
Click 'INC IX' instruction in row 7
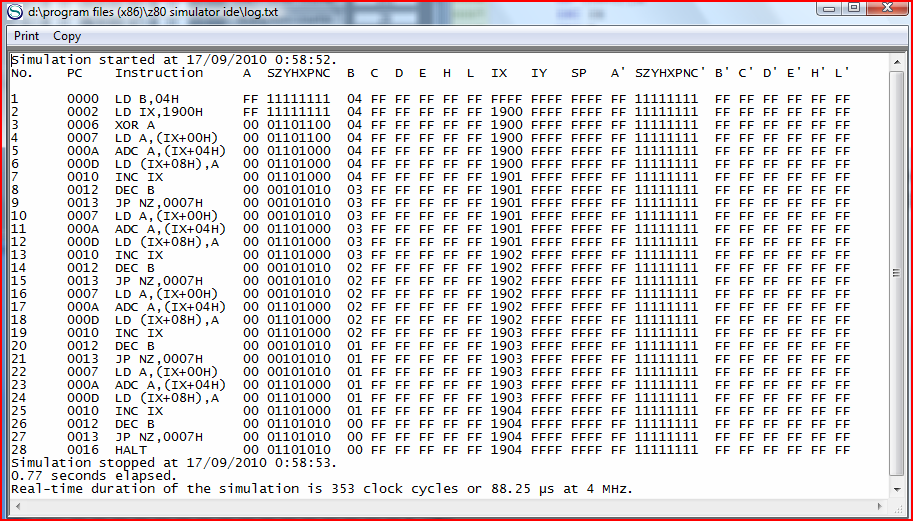(139, 177)
